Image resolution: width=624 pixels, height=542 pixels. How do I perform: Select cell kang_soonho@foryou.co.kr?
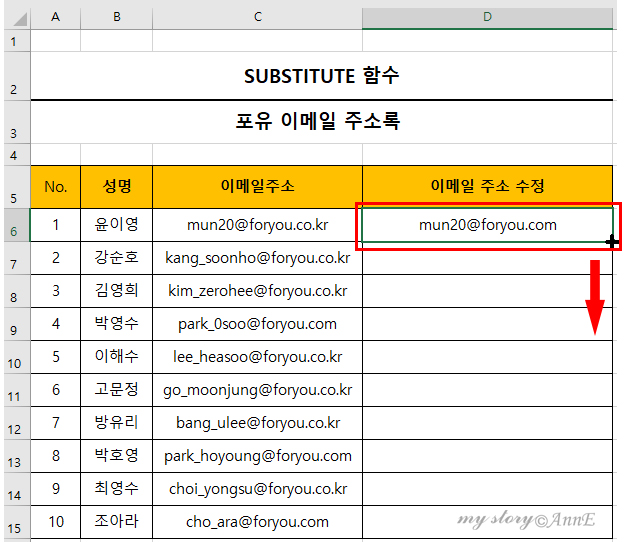pyautogui.click(x=257, y=258)
